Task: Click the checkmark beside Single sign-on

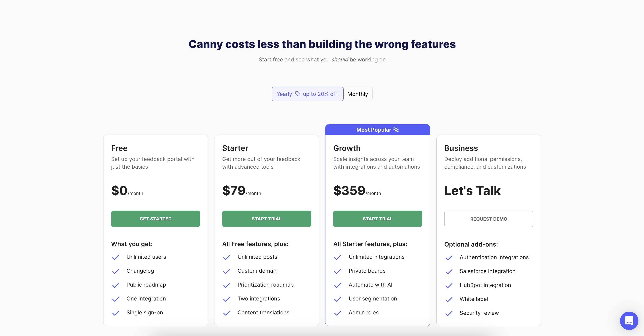Action: point(116,313)
